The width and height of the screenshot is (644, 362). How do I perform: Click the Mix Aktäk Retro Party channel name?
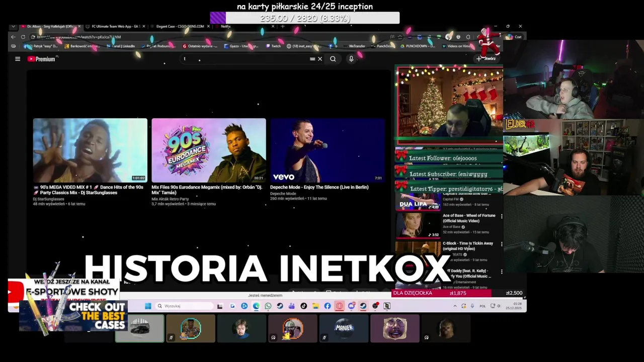pyautogui.click(x=170, y=199)
